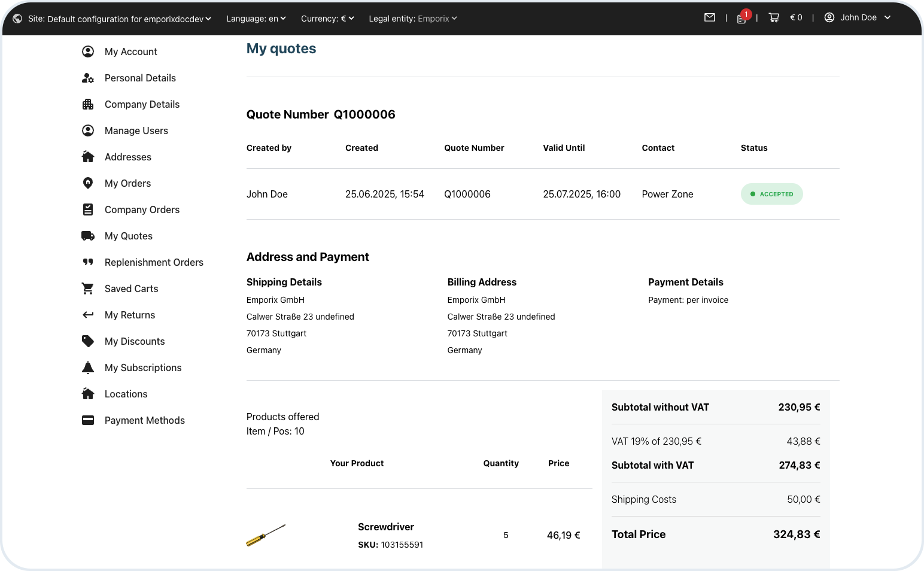This screenshot has height=571, width=924.
Task: Select Saved Carts from sidebar menu
Action: pyautogui.click(x=131, y=288)
